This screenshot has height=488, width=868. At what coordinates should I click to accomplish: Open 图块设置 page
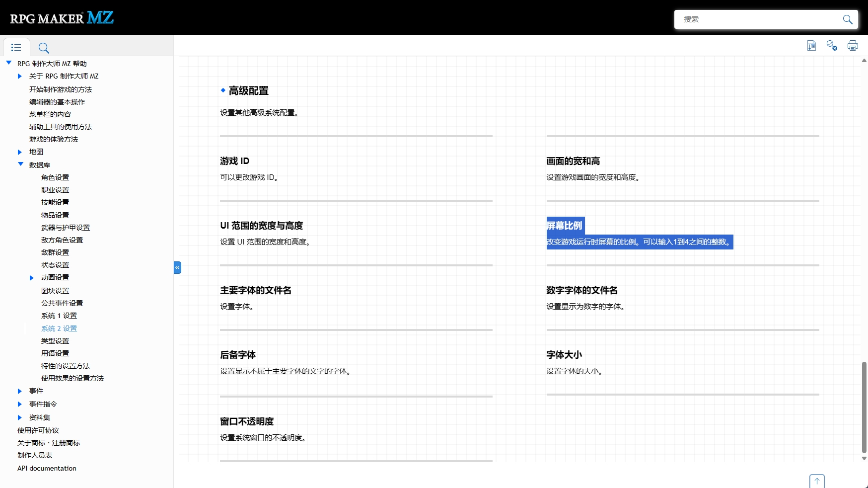(55, 291)
